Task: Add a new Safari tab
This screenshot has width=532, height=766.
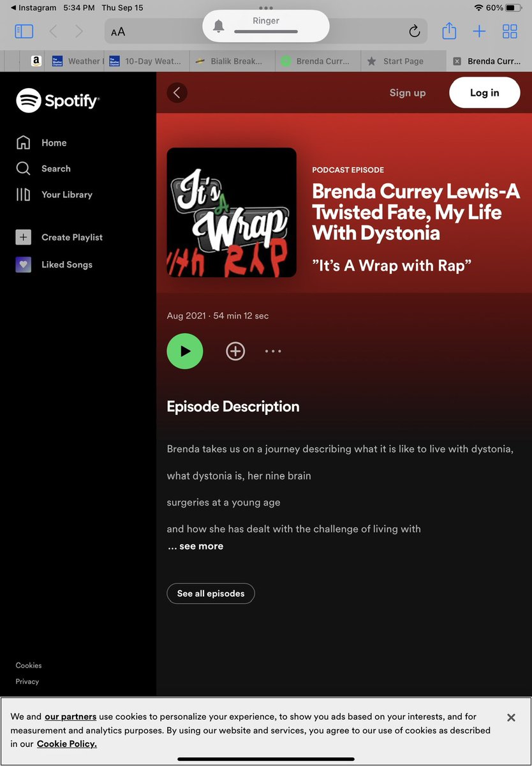Action: 479,31
